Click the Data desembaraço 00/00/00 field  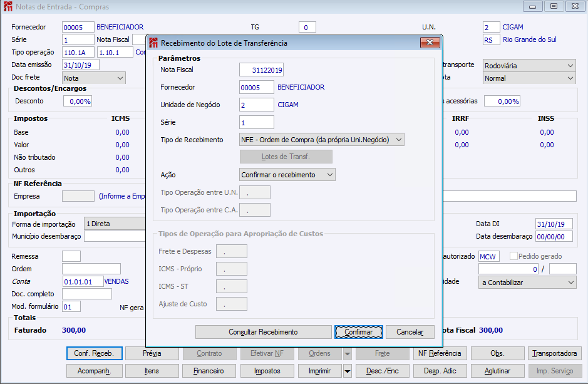click(x=554, y=237)
